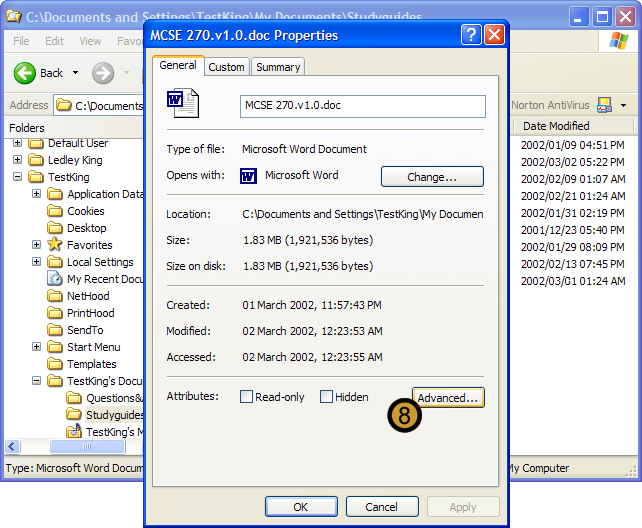
Task: Click the Desktop folder icon
Action: click(x=54, y=227)
